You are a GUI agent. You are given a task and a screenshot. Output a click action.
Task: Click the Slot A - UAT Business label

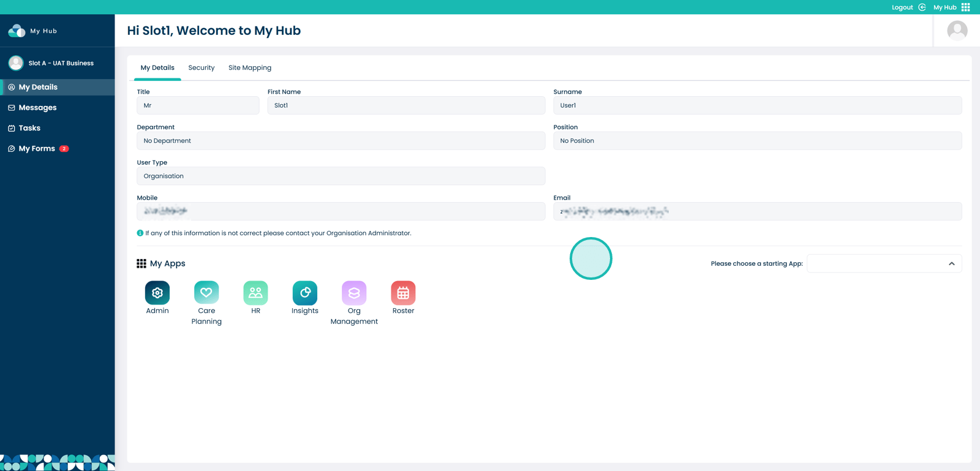61,63
